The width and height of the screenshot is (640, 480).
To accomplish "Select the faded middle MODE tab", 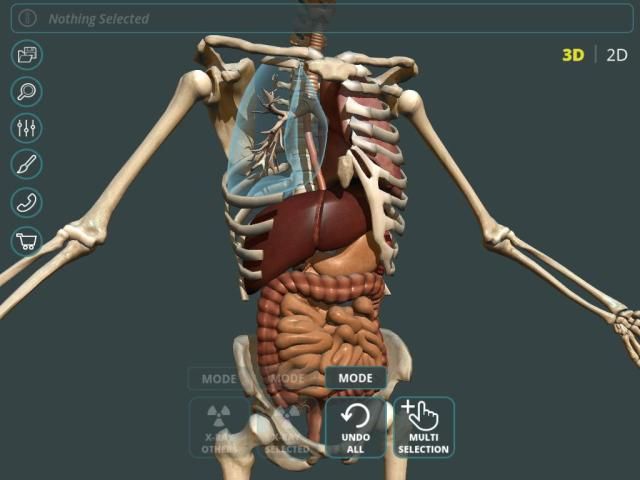I will (287, 379).
